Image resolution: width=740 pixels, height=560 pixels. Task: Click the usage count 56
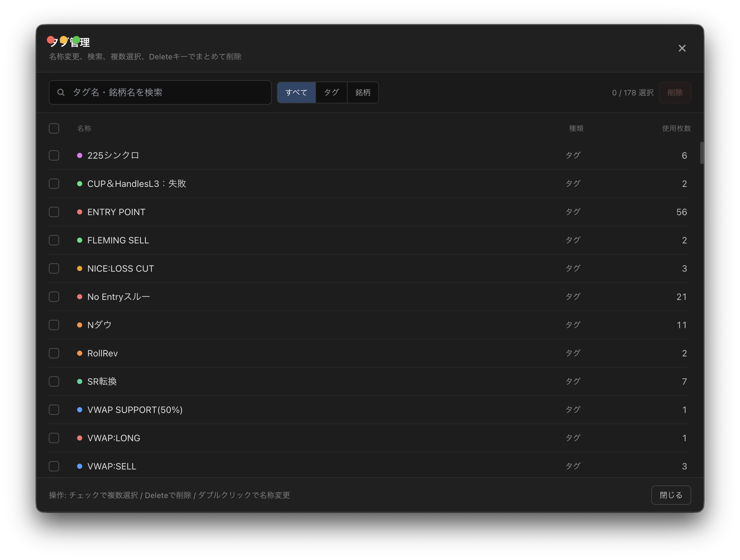coord(682,212)
